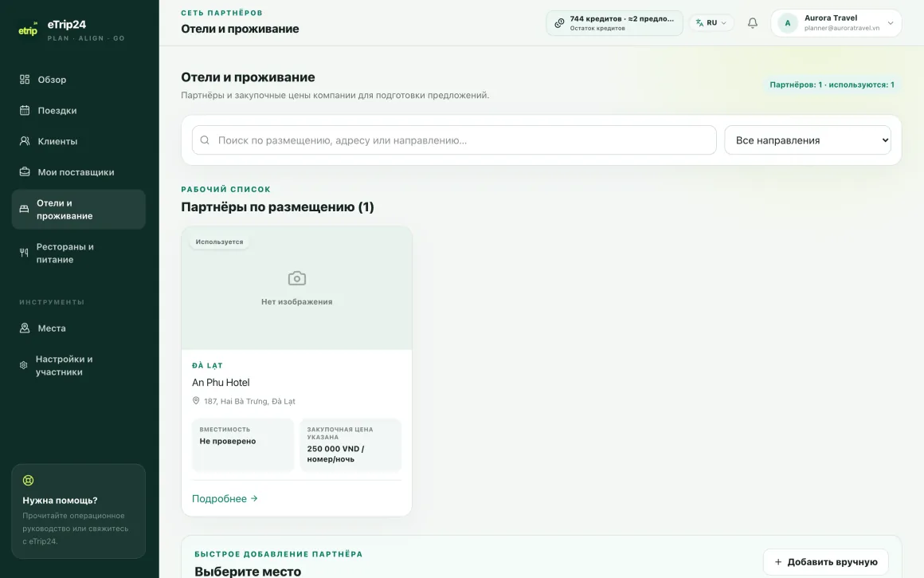This screenshot has width=924, height=578.
Task: Click the address 187, Hai Bà Trưng, Đà Lạt
Action: pos(249,401)
